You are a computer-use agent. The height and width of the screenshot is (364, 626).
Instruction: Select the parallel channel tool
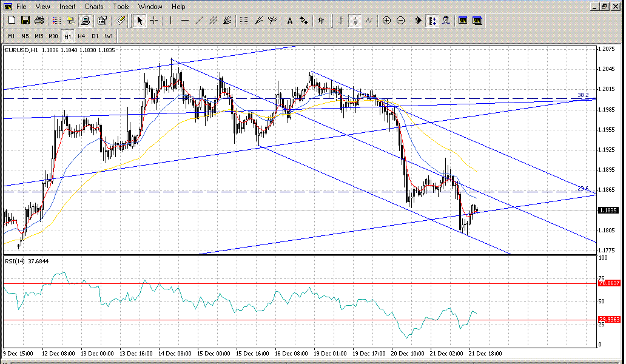(x=213, y=21)
